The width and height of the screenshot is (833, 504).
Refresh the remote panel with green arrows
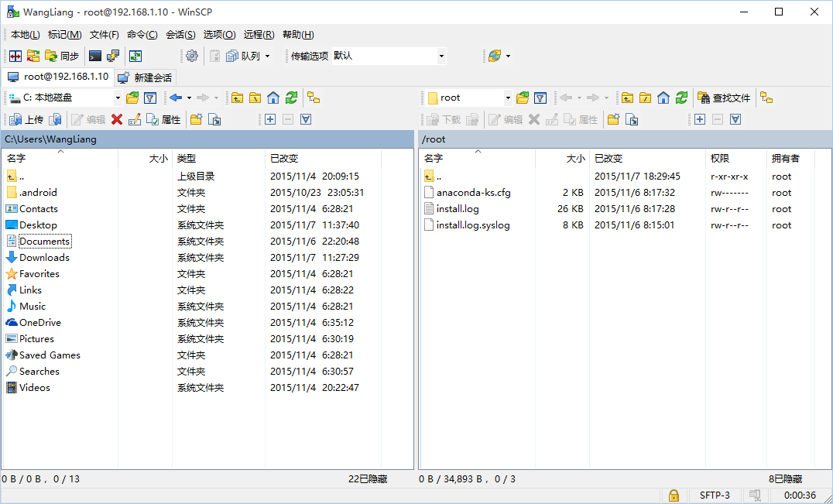click(x=681, y=98)
